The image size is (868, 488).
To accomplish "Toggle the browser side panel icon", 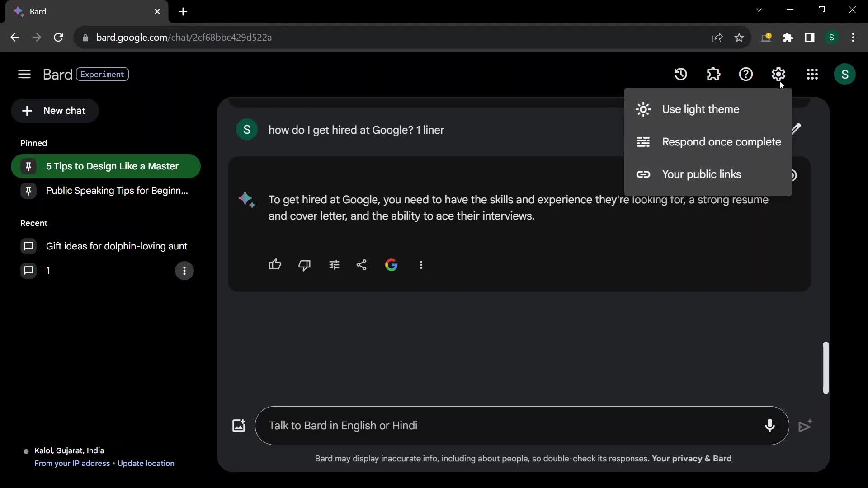I will 810,38.
